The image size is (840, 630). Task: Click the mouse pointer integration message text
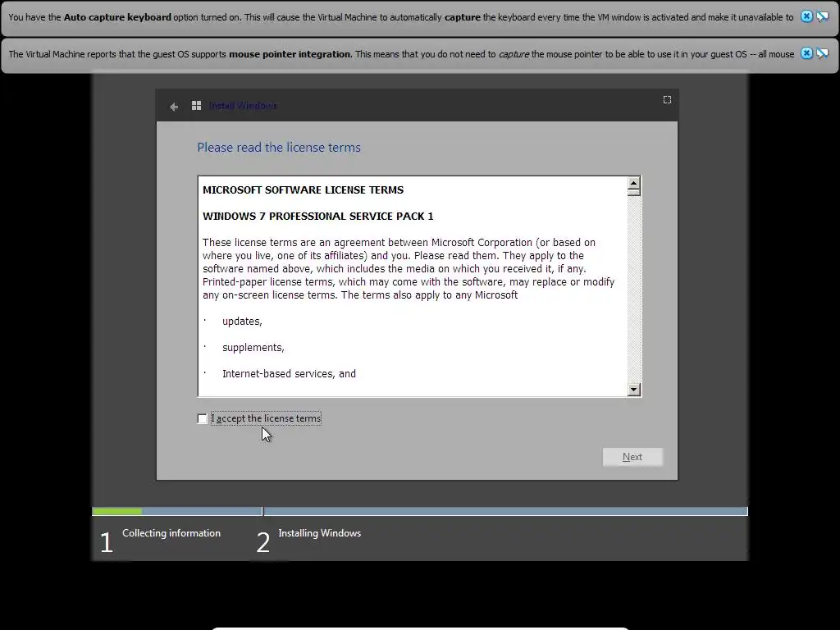[x=401, y=54]
